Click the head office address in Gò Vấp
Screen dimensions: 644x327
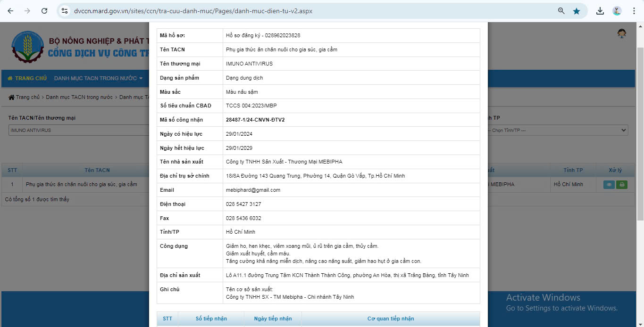click(315, 176)
